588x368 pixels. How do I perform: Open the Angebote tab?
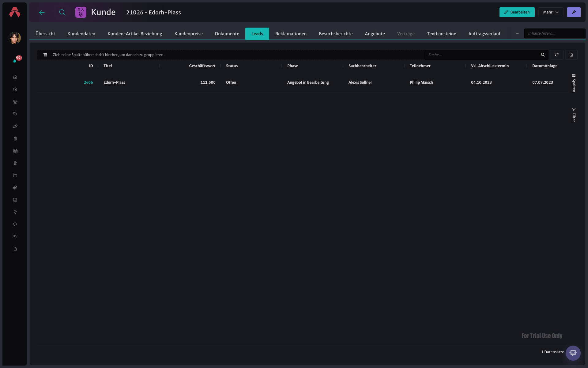click(375, 34)
